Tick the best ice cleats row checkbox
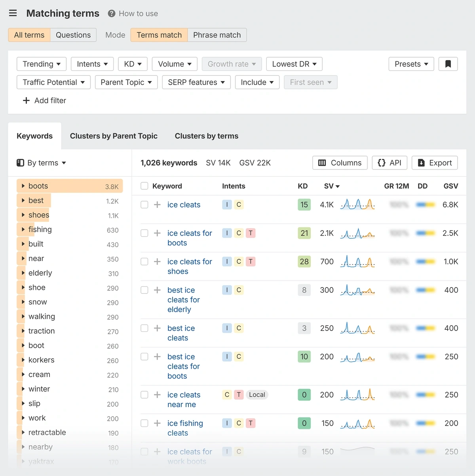 point(144,328)
